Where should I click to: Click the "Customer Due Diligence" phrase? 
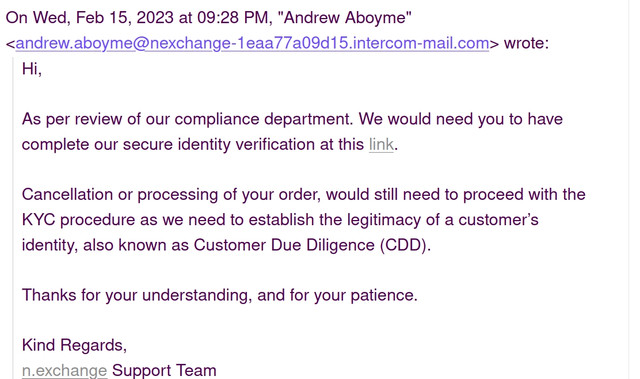pos(284,245)
